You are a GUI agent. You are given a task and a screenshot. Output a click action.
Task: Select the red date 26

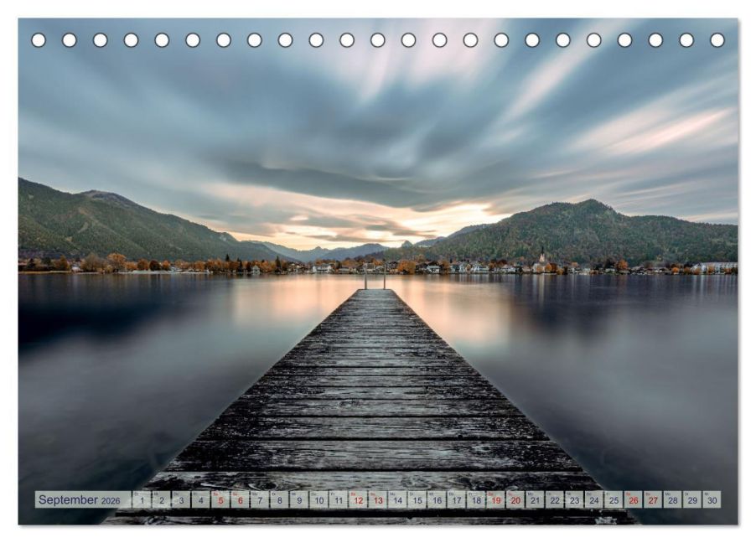(x=633, y=500)
